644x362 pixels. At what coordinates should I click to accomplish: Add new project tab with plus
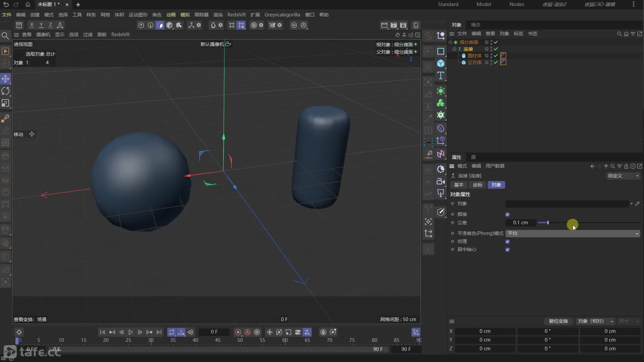(78, 5)
